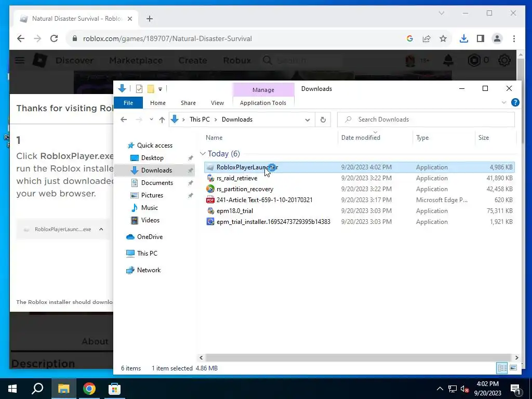Image resolution: width=532 pixels, height=399 pixels.
Task: Open the View ribbon tab
Action: (x=217, y=103)
